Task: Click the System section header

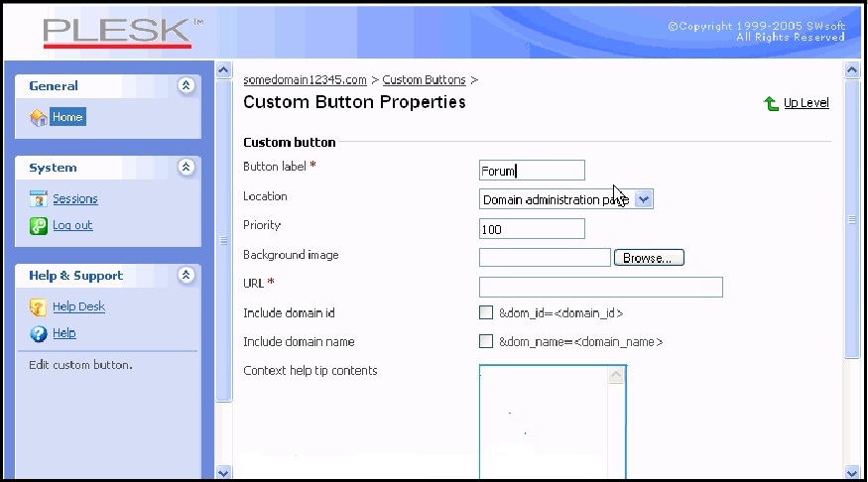Action: 108,168
